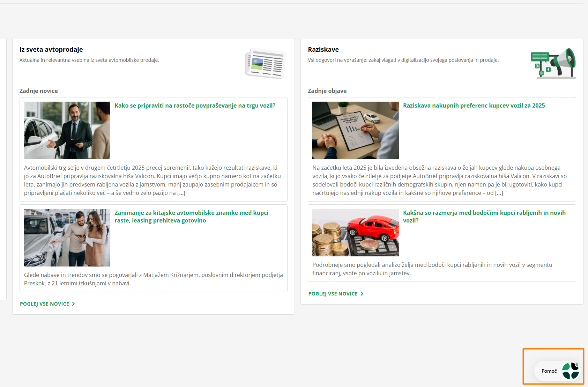Open Raziskava nakupnih preferenc kupcev vozil 2025
The height and width of the screenshot is (387, 588).
(474, 105)
